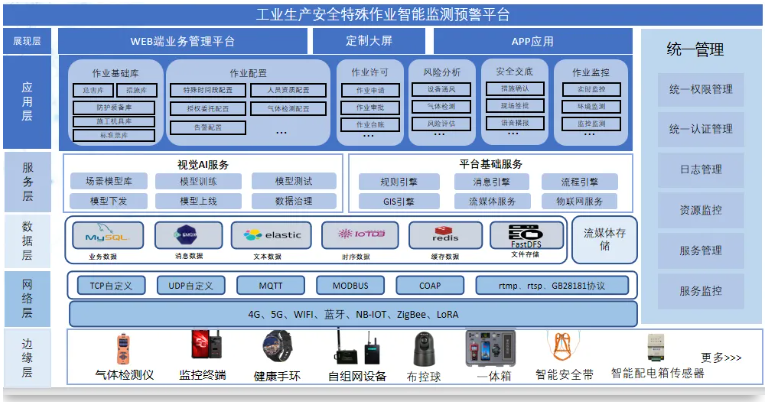Click the 智能配电箱传感器 icon
Viewport: 768px width, 402px height.
pyautogui.click(x=656, y=349)
